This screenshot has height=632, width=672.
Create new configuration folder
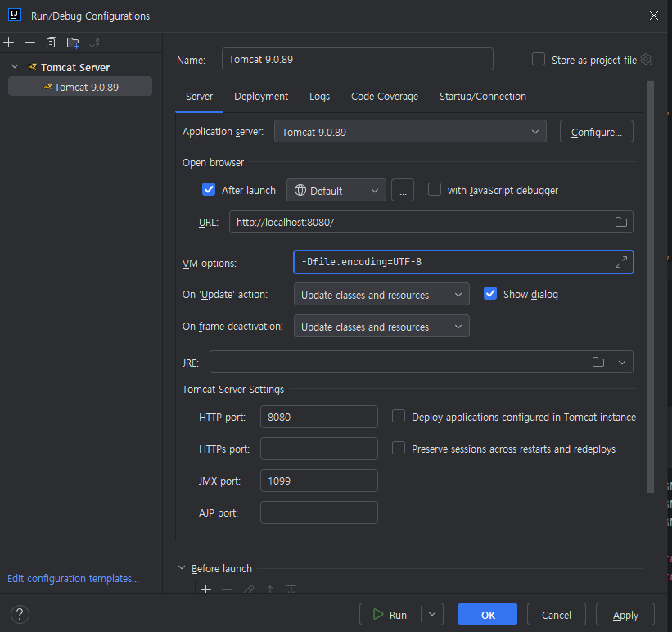pyautogui.click(x=73, y=43)
